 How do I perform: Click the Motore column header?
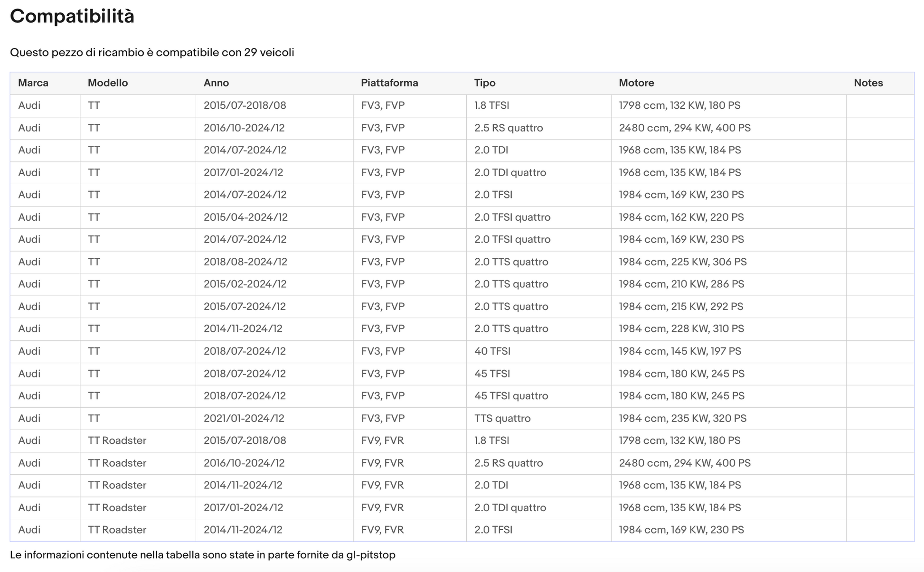[x=636, y=83]
